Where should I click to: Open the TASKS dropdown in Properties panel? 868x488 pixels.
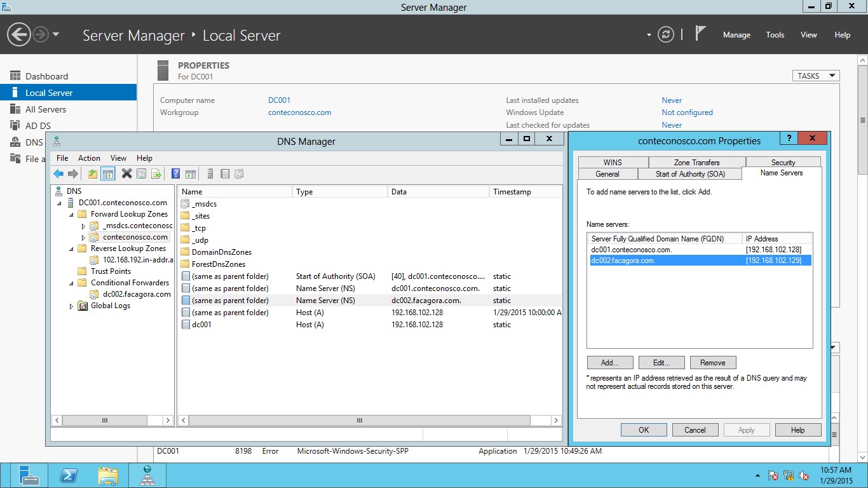click(815, 75)
